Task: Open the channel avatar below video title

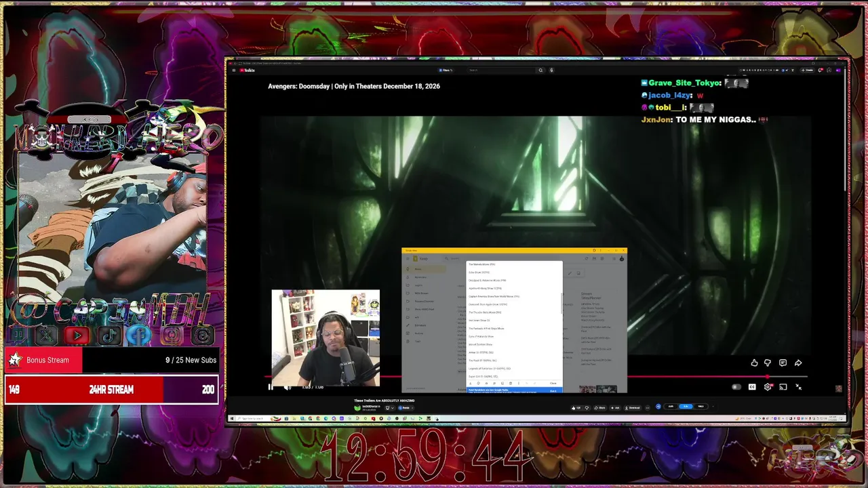Action: tap(357, 408)
